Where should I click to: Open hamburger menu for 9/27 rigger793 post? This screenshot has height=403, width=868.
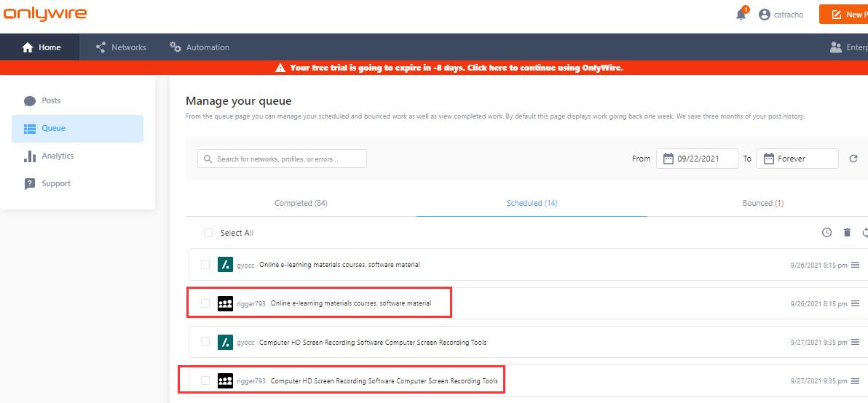pos(856,380)
